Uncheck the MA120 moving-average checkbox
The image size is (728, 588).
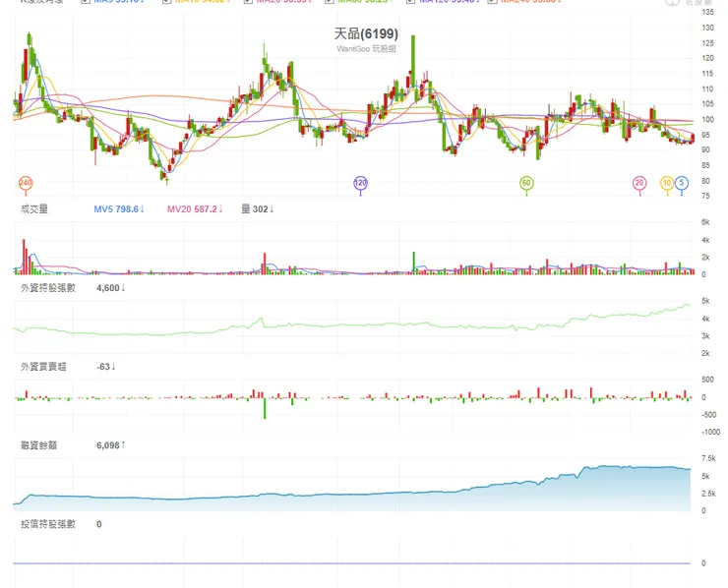410,1
